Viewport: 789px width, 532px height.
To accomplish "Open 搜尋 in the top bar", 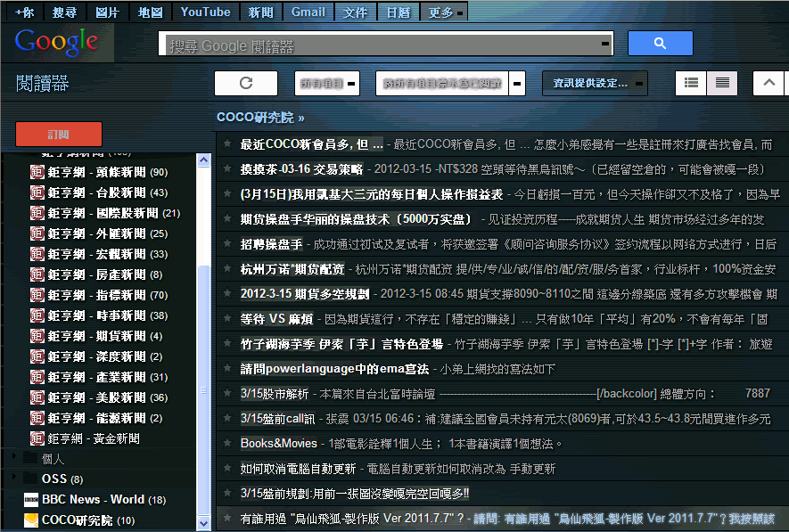I will click(x=65, y=12).
